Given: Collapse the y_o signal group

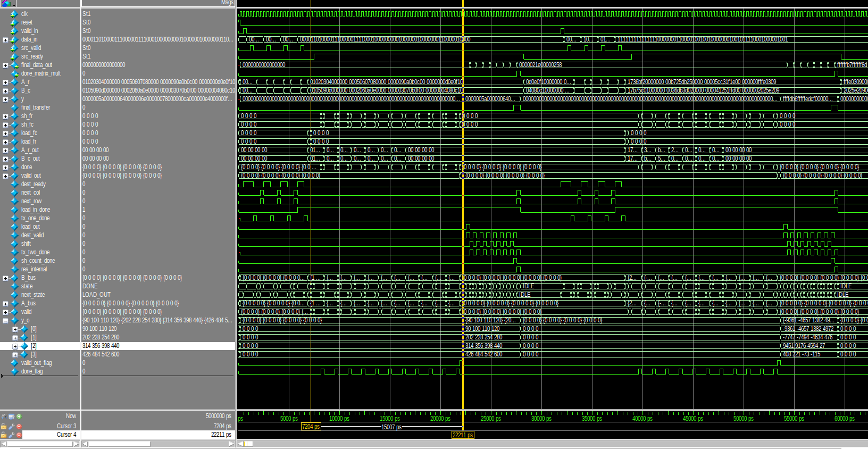Looking at the screenshot, I should 5,320.
